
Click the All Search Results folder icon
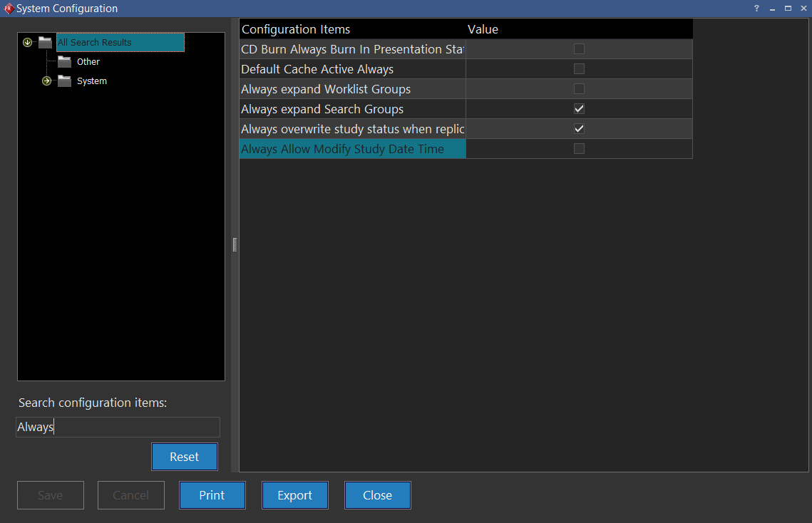point(46,43)
